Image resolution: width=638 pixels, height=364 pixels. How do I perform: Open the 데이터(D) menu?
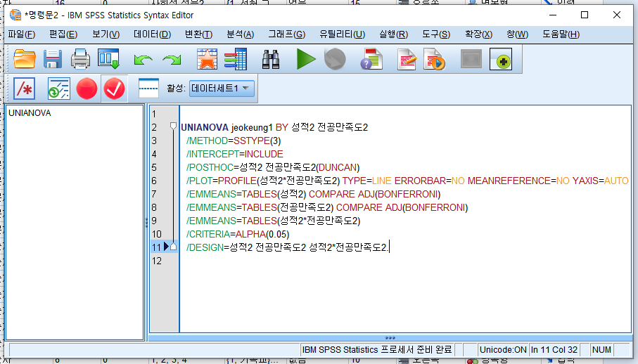(x=153, y=34)
